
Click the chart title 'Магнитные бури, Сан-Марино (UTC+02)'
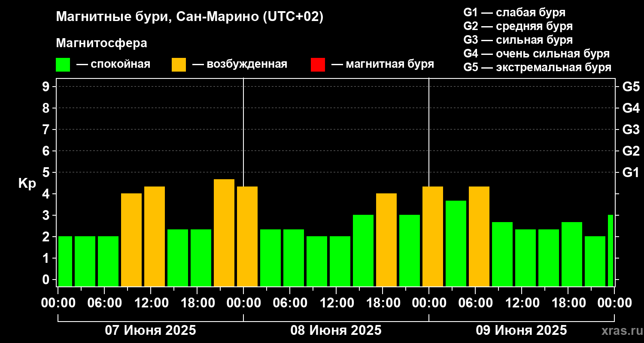point(189,17)
